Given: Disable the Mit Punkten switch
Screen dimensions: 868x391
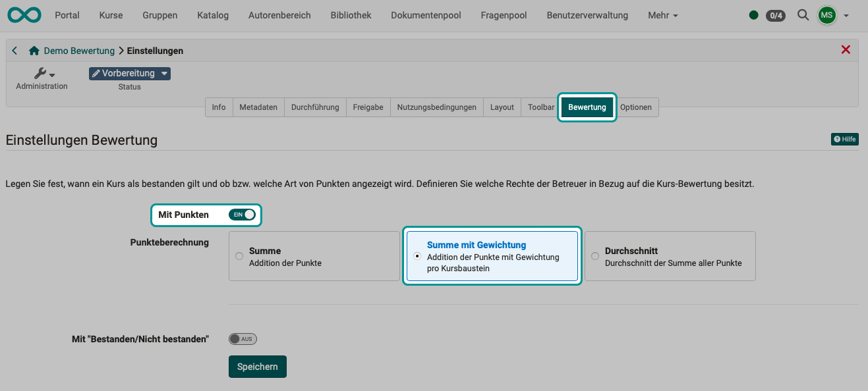Looking at the screenshot, I should (x=243, y=215).
